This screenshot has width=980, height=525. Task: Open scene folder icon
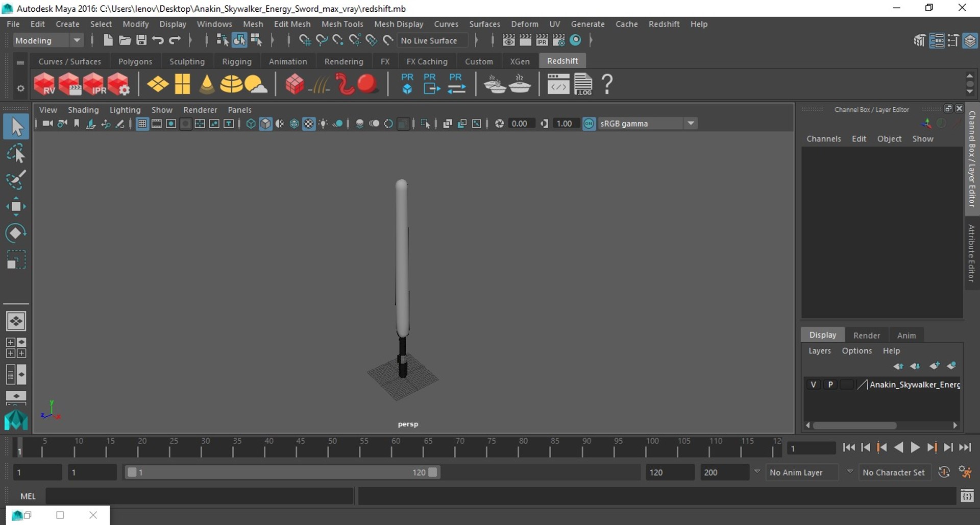coord(125,40)
